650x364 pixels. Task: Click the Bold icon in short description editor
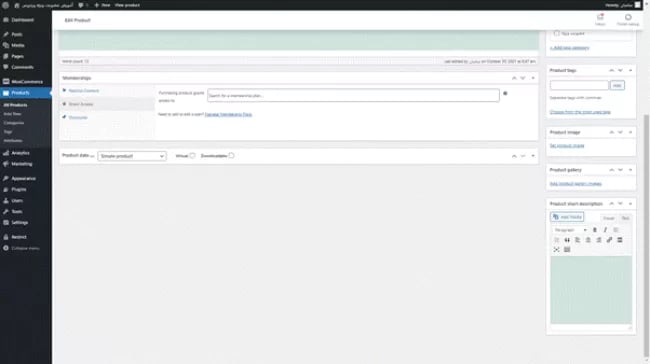pyautogui.click(x=594, y=230)
